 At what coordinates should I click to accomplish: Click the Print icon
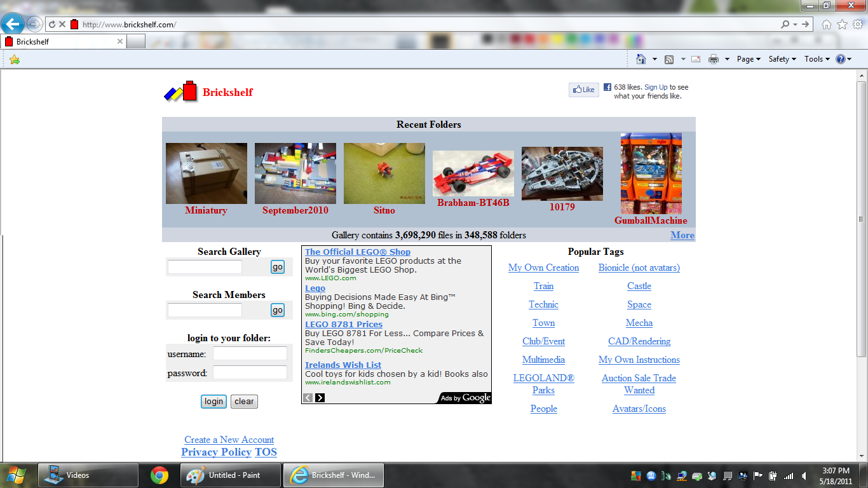[714, 59]
